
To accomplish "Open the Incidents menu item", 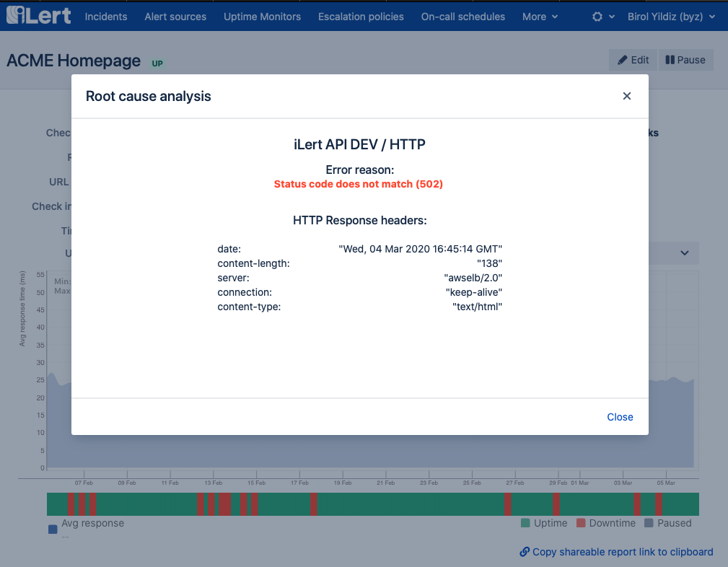I will (x=106, y=17).
